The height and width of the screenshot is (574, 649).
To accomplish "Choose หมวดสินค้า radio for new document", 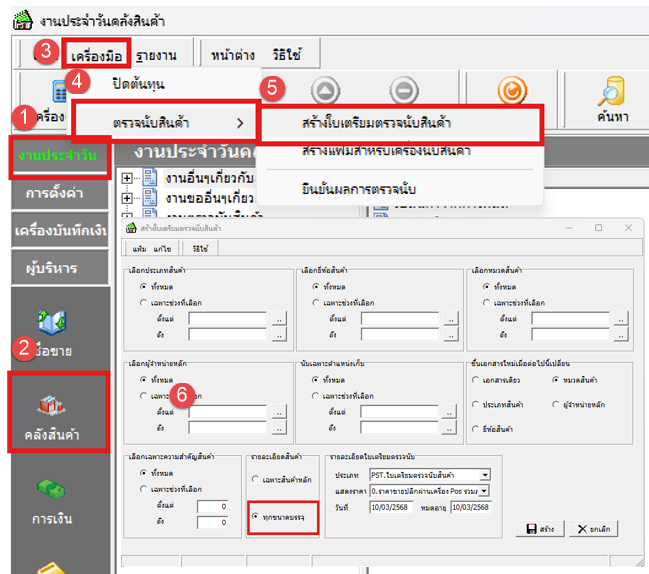I will 557,381.
